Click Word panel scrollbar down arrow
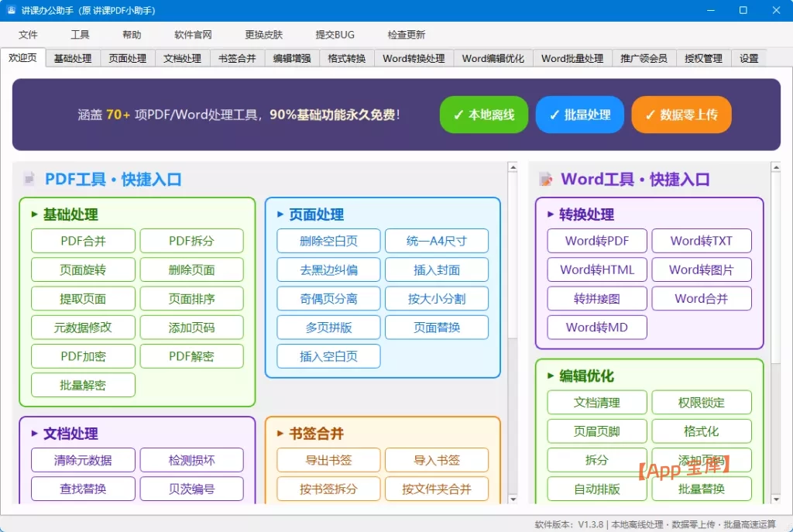Image resolution: width=793 pixels, height=532 pixels. pyautogui.click(x=776, y=499)
